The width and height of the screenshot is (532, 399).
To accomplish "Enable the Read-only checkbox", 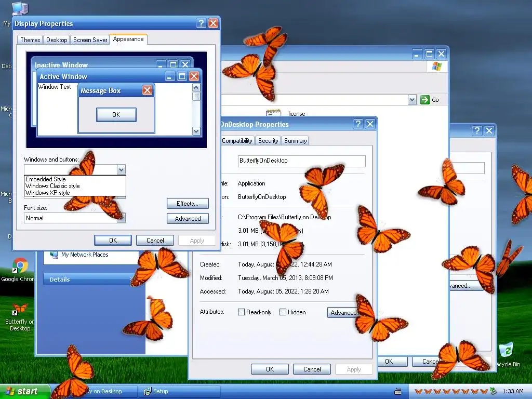I will [241, 312].
